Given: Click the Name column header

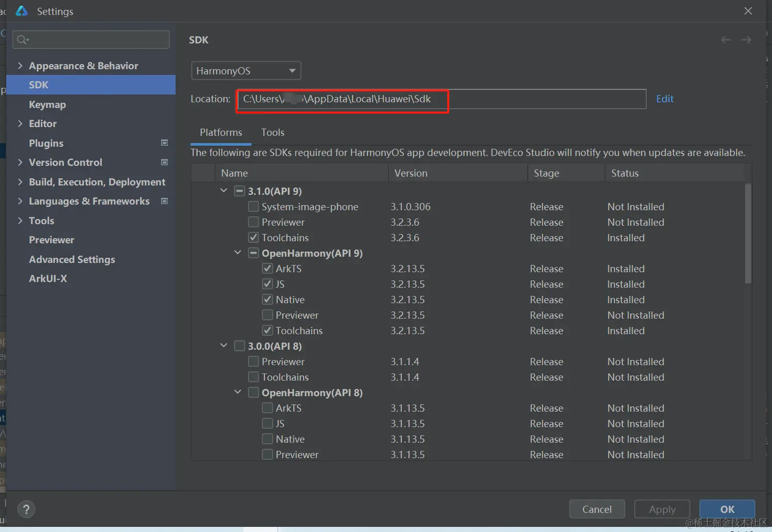Looking at the screenshot, I should click(301, 173).
